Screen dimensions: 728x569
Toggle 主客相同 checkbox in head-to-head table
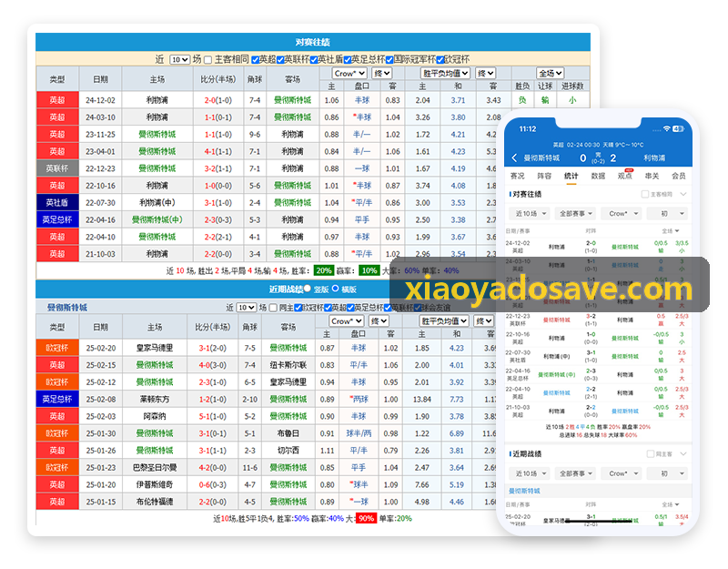208,60
